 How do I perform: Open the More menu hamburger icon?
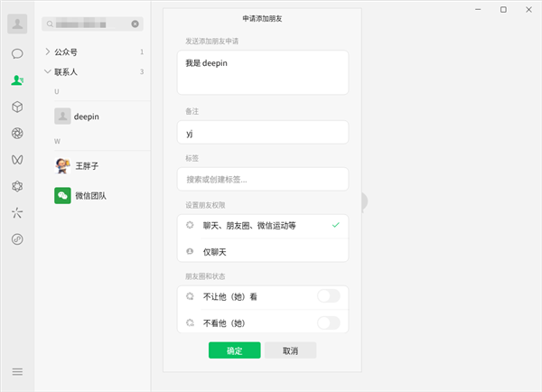click(17, 371)
